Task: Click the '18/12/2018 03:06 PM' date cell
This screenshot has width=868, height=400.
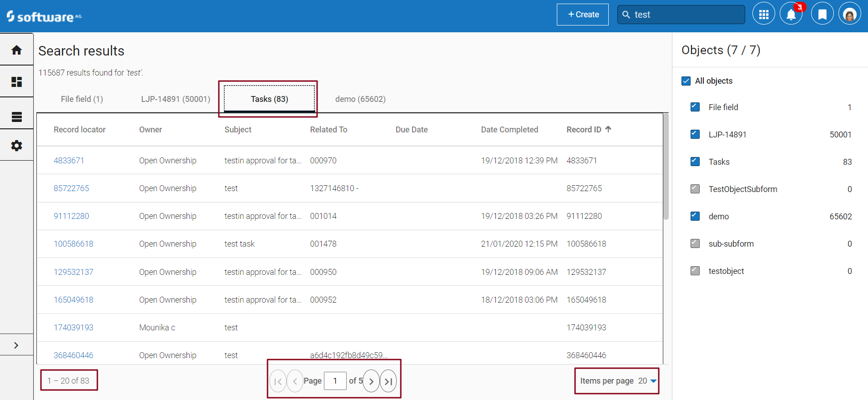Action: coord(519,300)
